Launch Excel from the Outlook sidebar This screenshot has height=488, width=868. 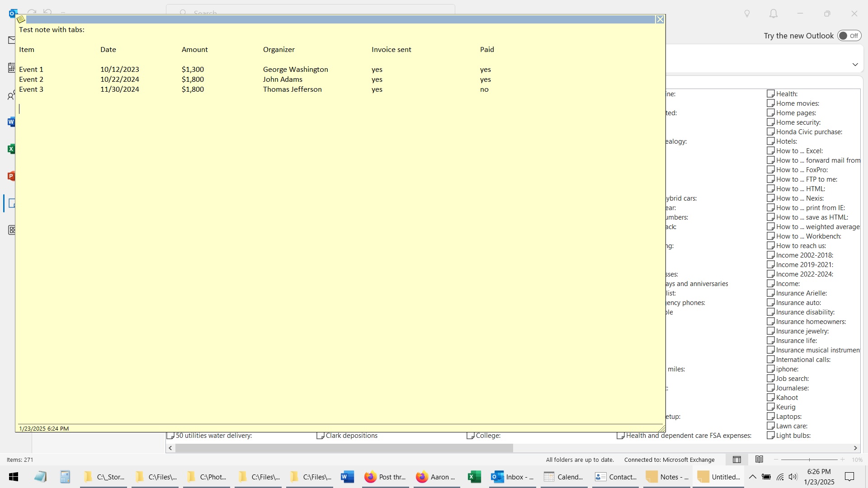[11, 149]
